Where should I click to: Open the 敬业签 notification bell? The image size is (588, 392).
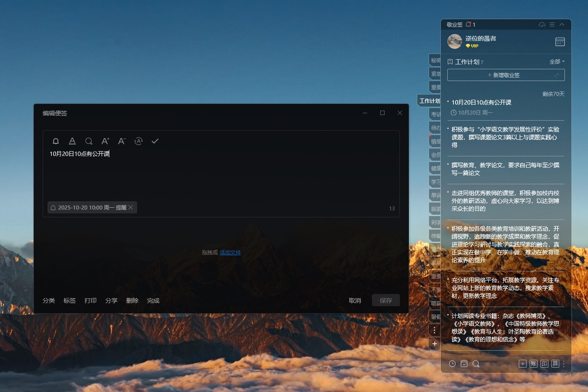tap(469, 24)
